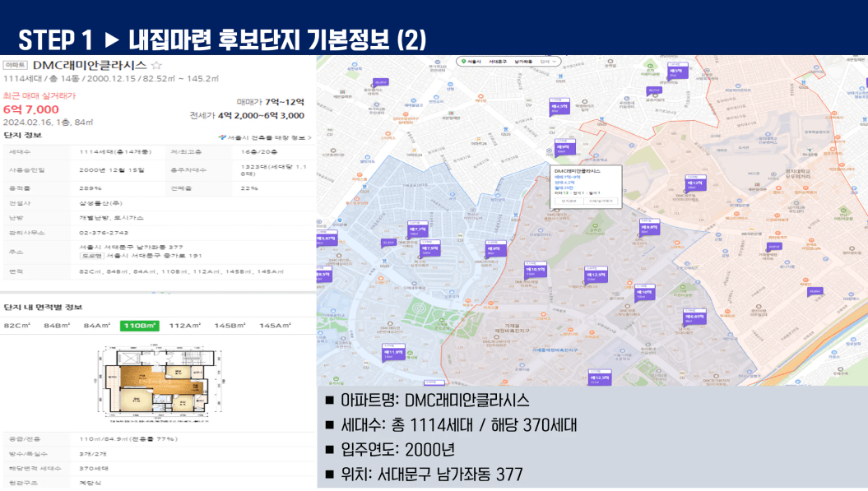Click 단지정보 button in the map popup

[569, 201]
